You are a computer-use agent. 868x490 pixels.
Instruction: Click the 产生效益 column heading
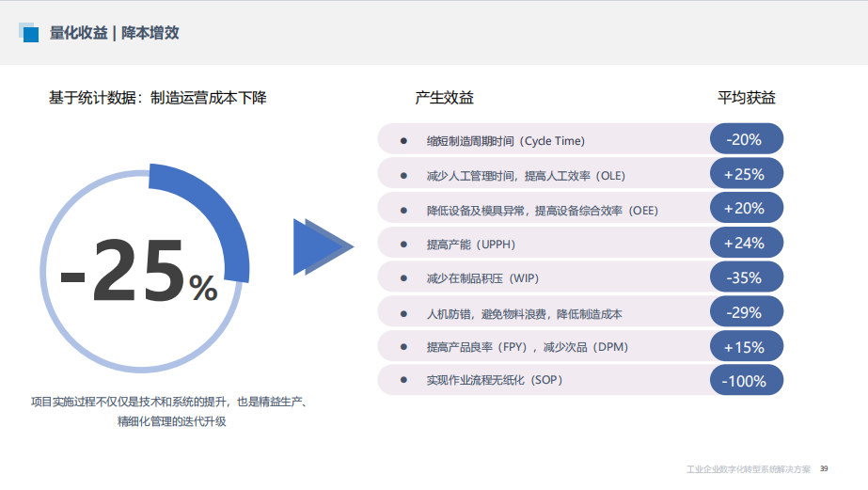click(x=444, y=98)
